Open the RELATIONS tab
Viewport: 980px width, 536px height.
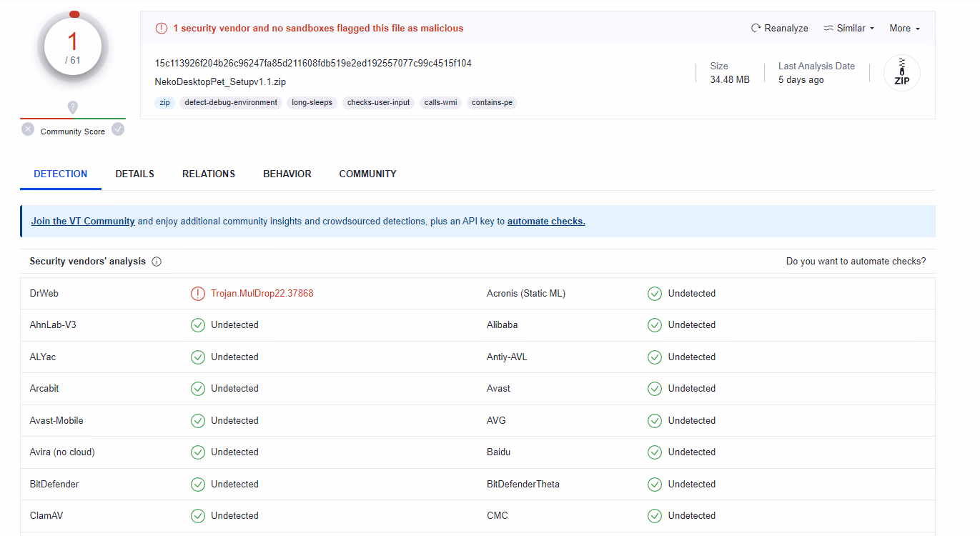coord(209,174)
